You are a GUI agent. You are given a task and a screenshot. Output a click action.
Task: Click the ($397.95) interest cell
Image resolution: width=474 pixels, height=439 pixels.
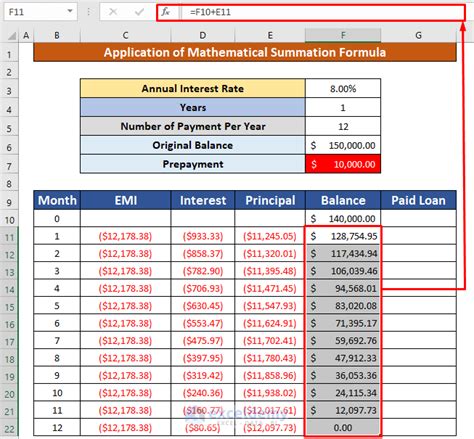click(x=203, y=358)
